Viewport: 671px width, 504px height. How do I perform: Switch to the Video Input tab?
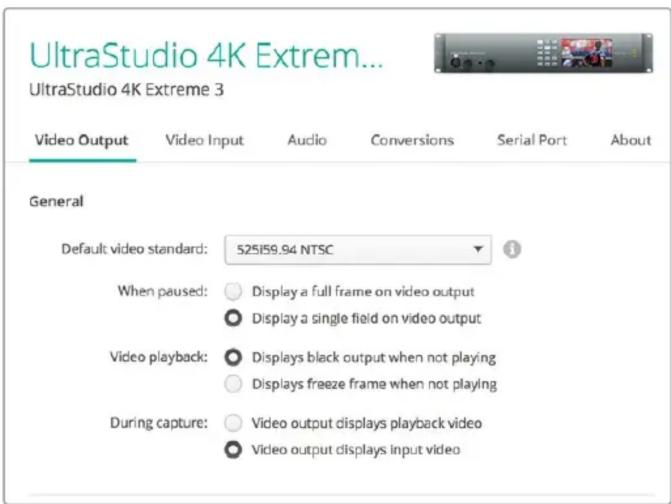[x=205, y=140]
